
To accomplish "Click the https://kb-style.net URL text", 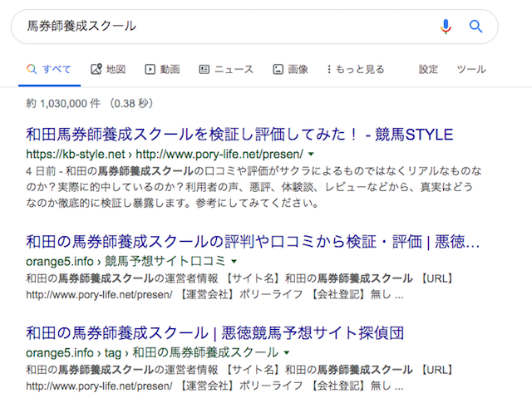I will click(165, 155).
